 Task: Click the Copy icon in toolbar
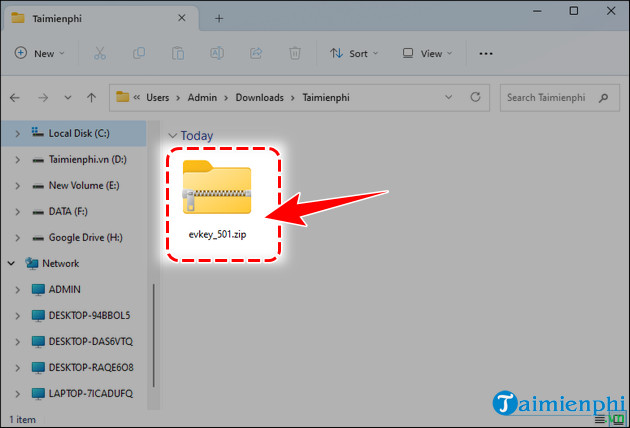tap(139, 53)
